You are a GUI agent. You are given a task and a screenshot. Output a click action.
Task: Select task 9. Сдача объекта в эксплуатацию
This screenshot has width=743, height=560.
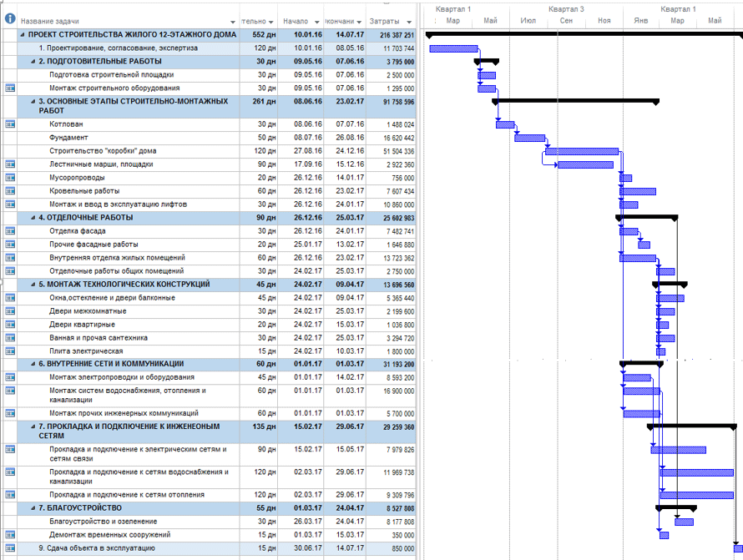point(96,547)
